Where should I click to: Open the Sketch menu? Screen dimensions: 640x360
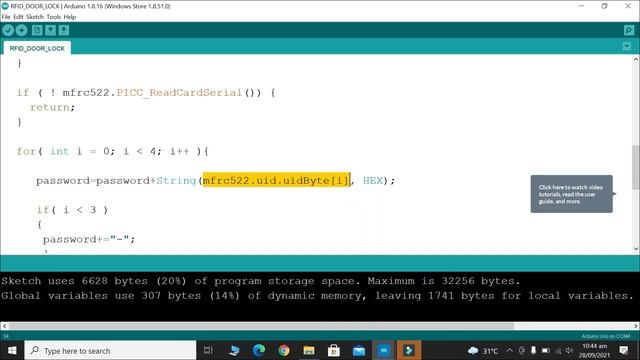point(35,17)
